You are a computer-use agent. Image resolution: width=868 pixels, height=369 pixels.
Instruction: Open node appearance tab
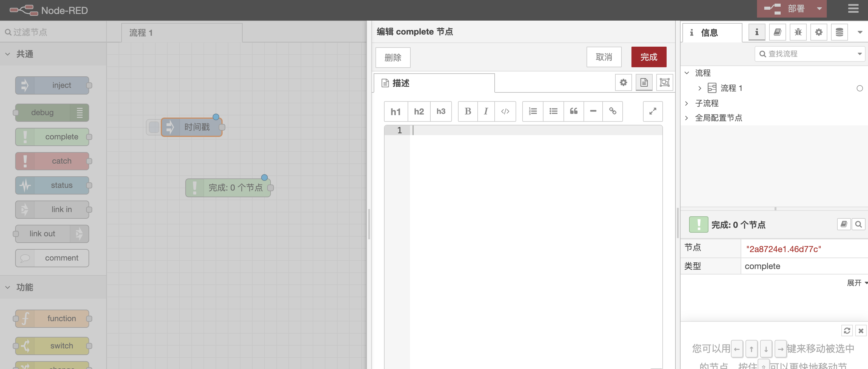click(664, 82)
